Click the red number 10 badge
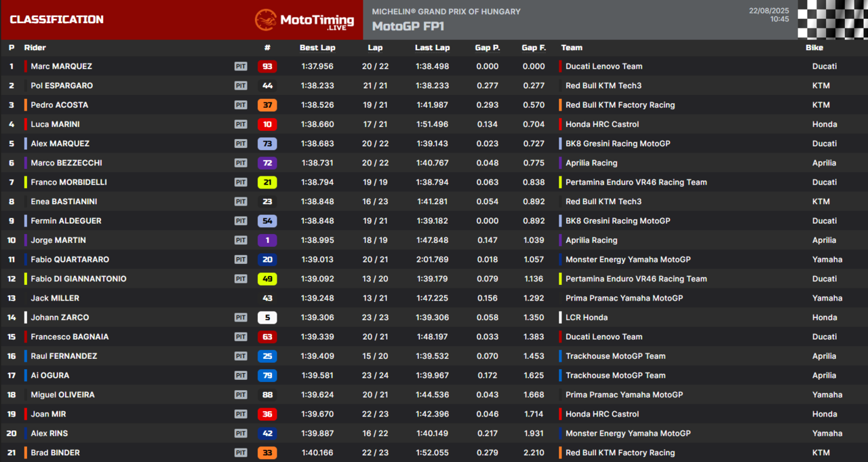The image size is (868, 462). tap(267, 124)
